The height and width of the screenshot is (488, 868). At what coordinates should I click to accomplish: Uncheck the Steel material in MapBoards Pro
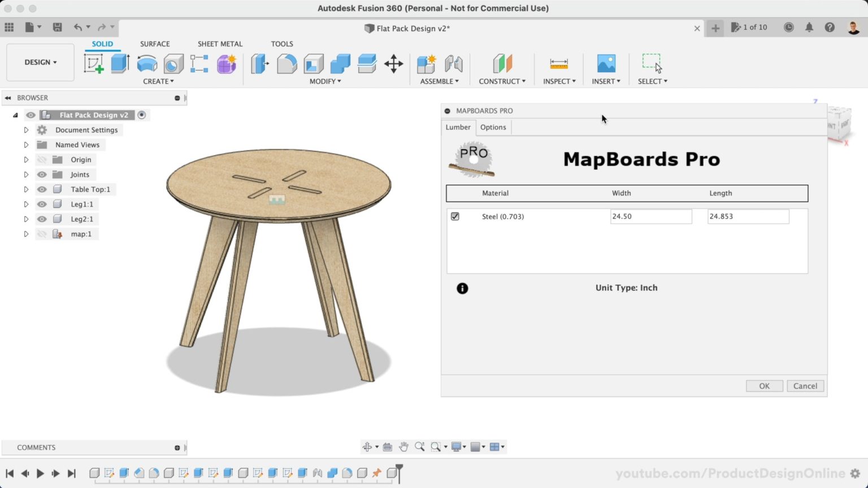tap(455, 216)
